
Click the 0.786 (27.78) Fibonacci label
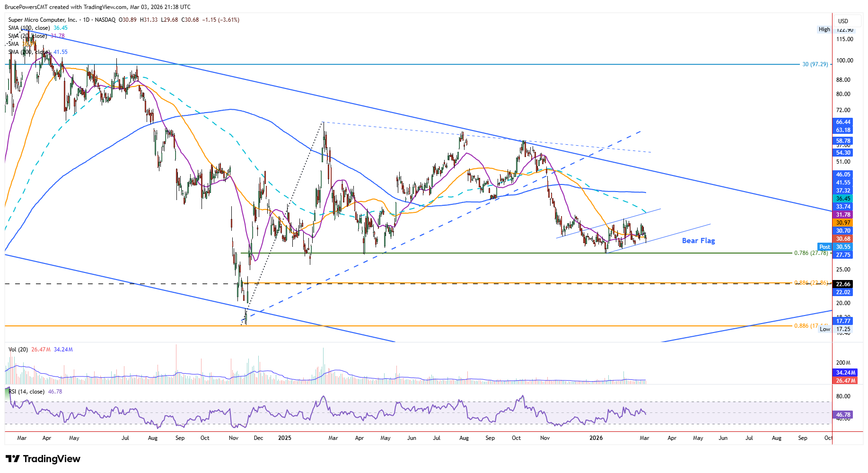pyautogui.click(x=811, y=253)
